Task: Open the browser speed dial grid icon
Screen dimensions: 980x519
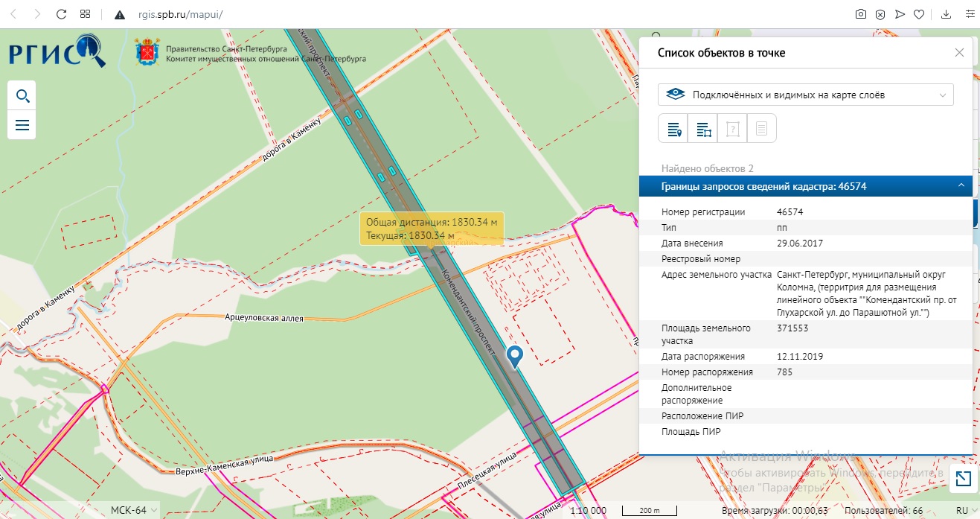Action: 85,14
